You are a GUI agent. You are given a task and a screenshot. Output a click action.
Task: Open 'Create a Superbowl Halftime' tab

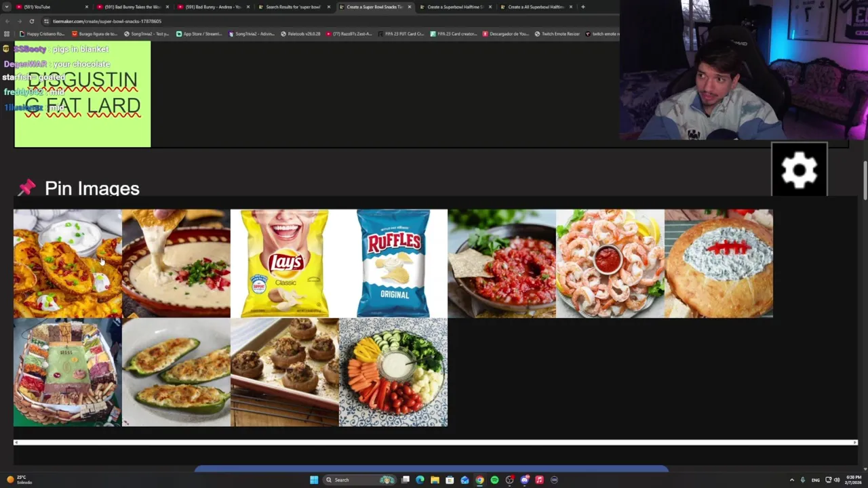click(x=454, y=7)
